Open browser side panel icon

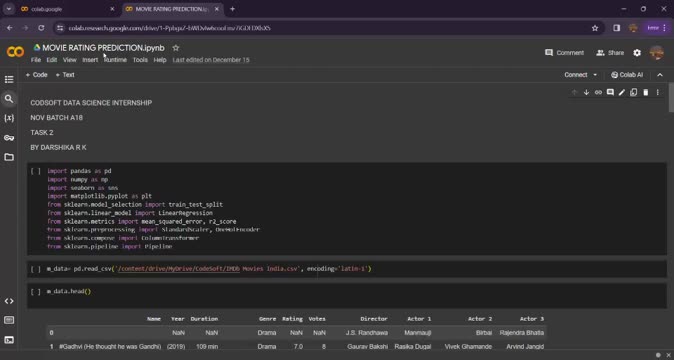click(x=616, y=28)
